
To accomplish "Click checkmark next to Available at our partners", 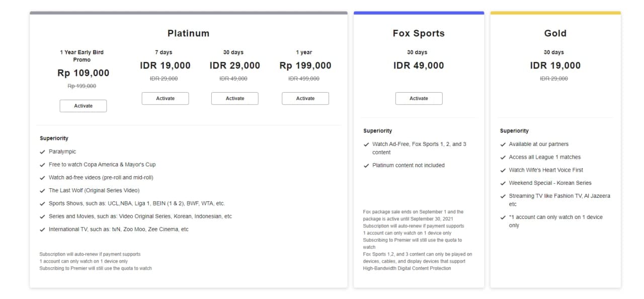I will (503, 144).
